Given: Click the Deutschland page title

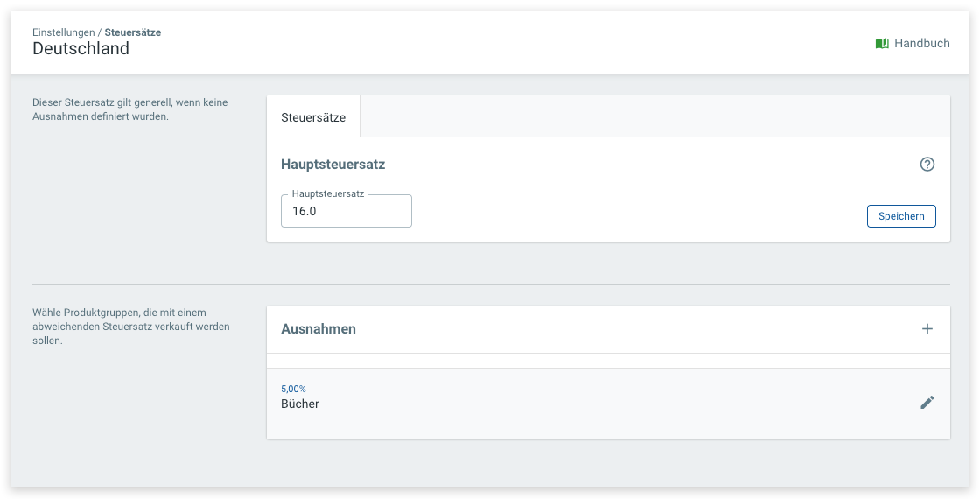Looking at the screenshot, I should click(80, 48).
